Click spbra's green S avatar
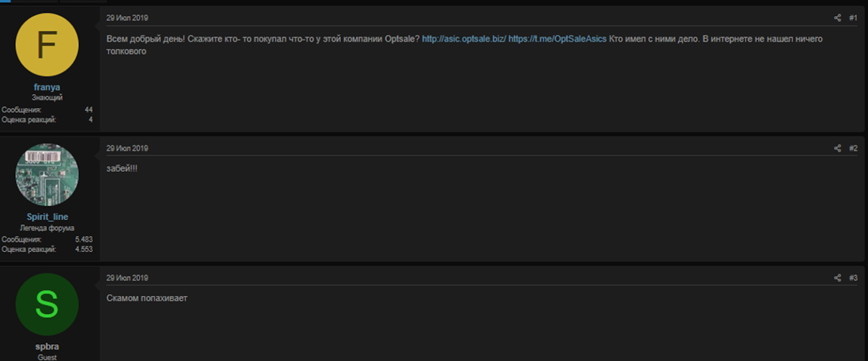The width and height of the screenshot is (868, 361). (x=47, y=305)
